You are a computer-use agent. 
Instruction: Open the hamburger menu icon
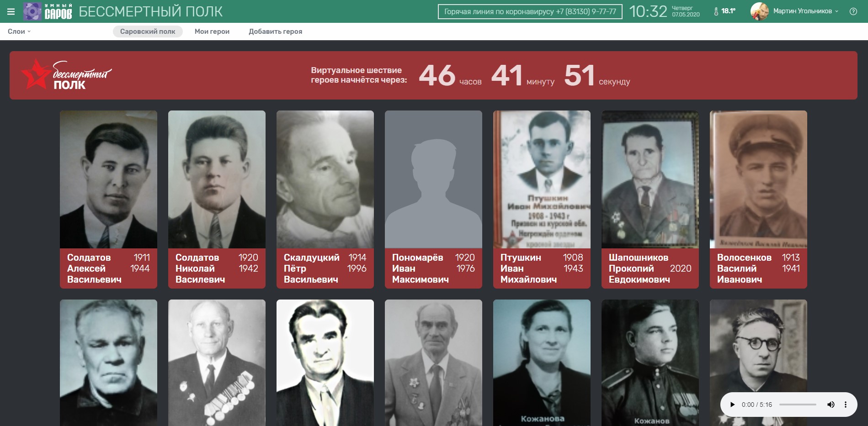tap(11, 11)
